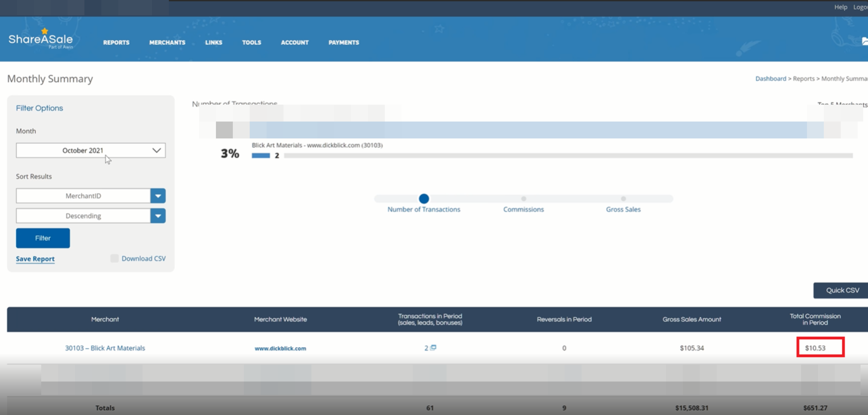
Task: Go to Dashboard breadcrumb link
Action: pos(771,79)
